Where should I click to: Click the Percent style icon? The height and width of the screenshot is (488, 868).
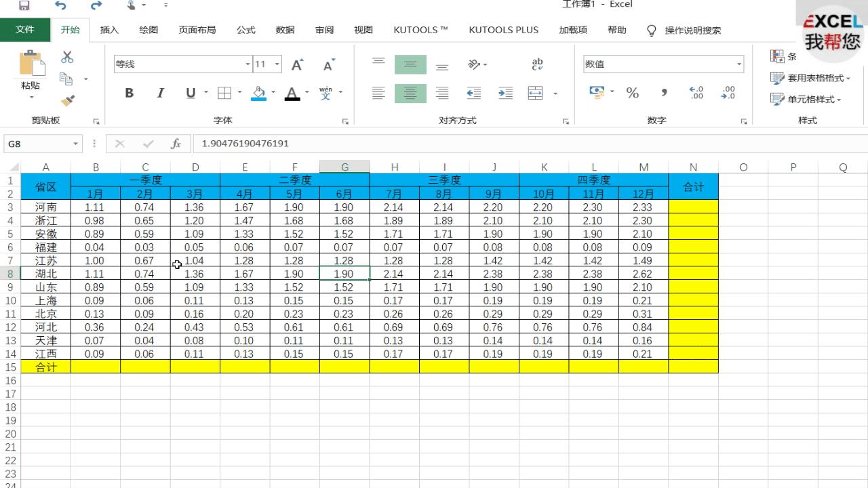click(632, 93)
